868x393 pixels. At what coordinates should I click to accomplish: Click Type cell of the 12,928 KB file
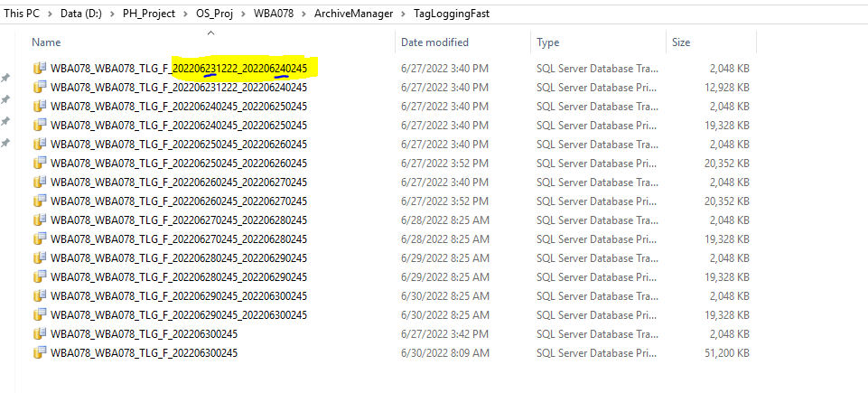pyautogui.click(x=597, y=88)
